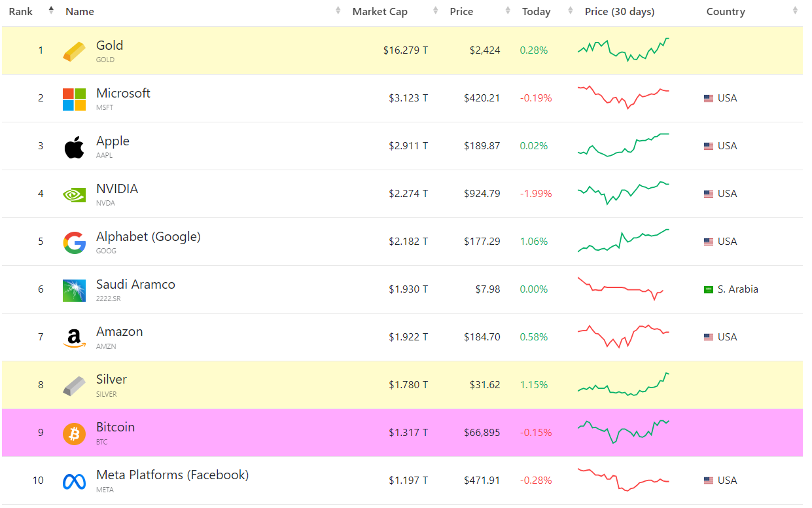Click the NVIDIA logo icon
This screenshot has height=508, width=812.
[x=74, y=194]
